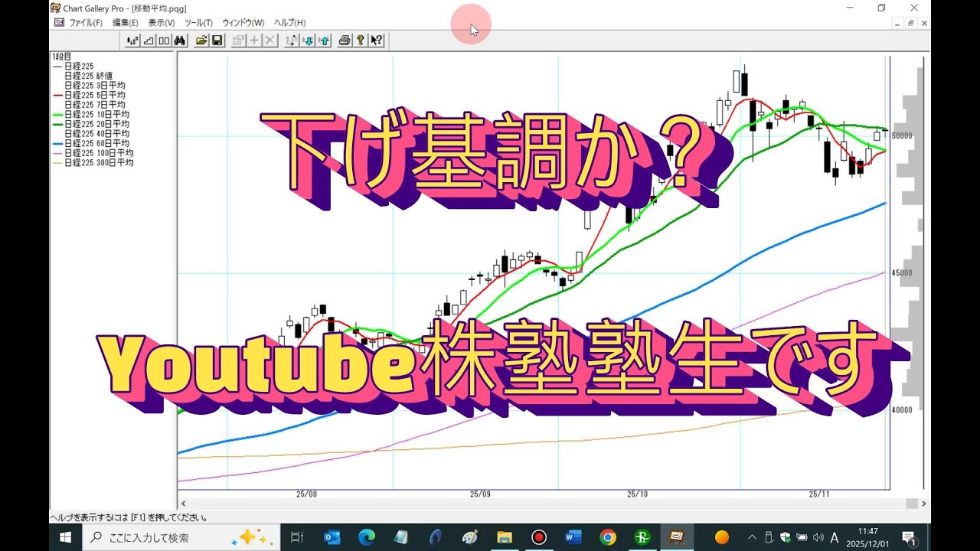Click the 45000 price axis label
The height and width of the screenshot is (551, 980).
[x=902, y=272]
